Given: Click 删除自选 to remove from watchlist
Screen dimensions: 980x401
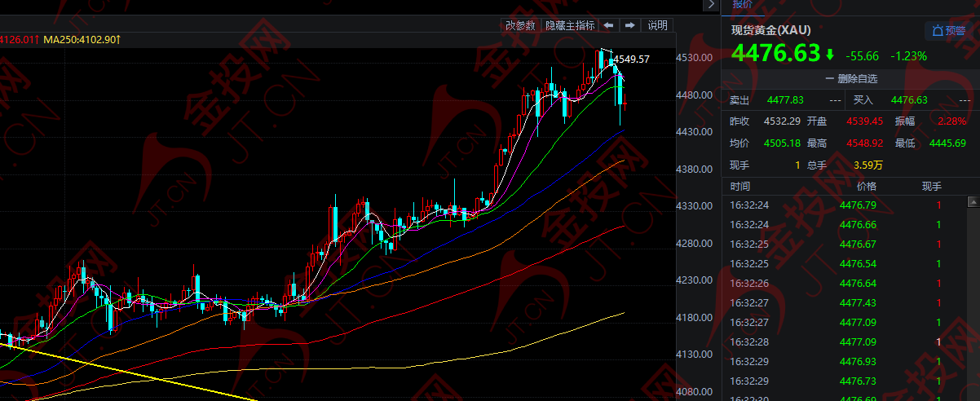Looking at the screenshot, I should tap(851, 79).
